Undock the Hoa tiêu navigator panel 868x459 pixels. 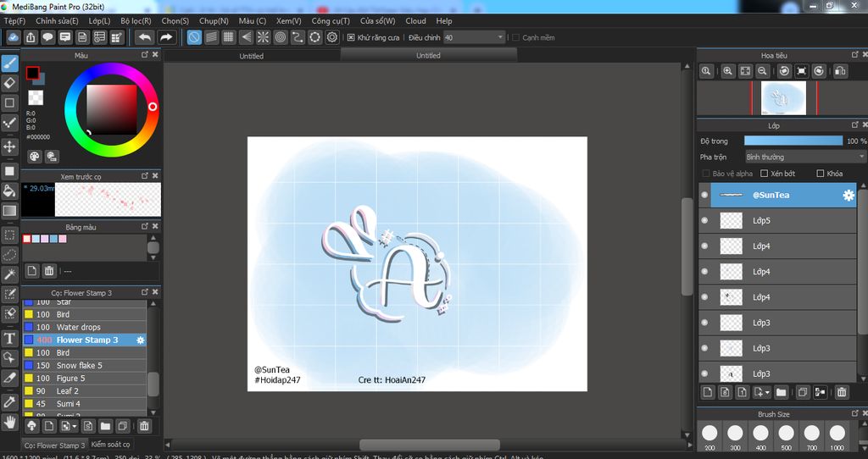pos(854,55)
